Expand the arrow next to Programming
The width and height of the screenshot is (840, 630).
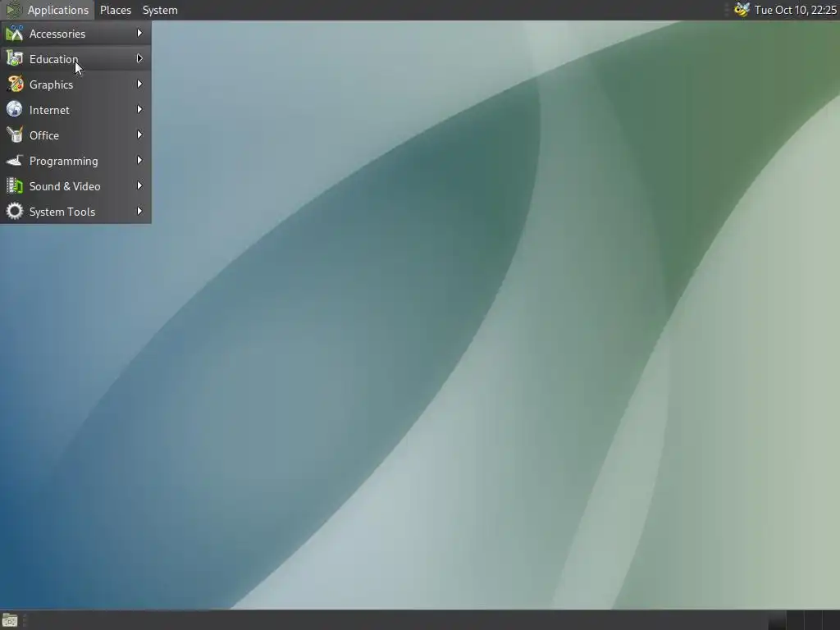click(x=139, y=160)
